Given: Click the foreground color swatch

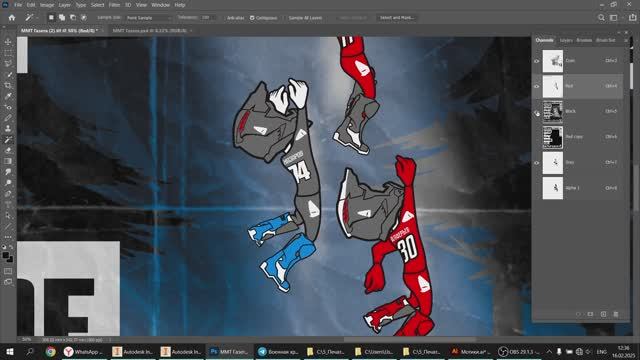Looking at the screenshot, I should pos(6,256).
